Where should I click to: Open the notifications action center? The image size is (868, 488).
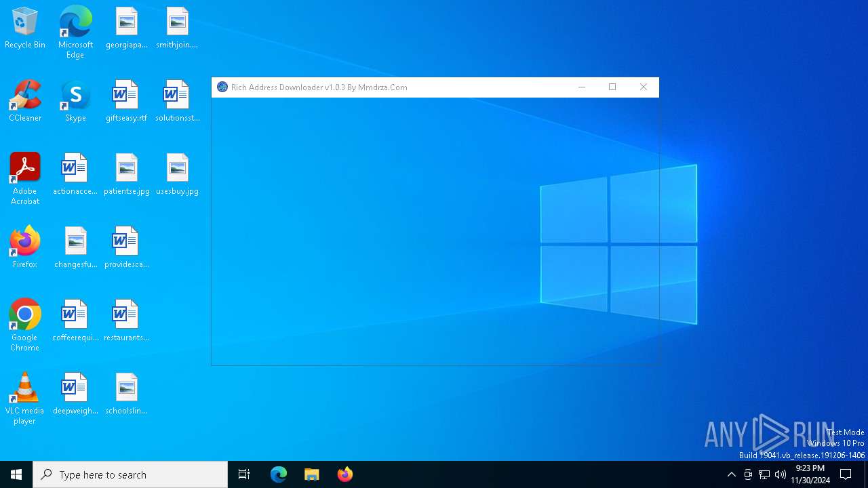[846, 474]
